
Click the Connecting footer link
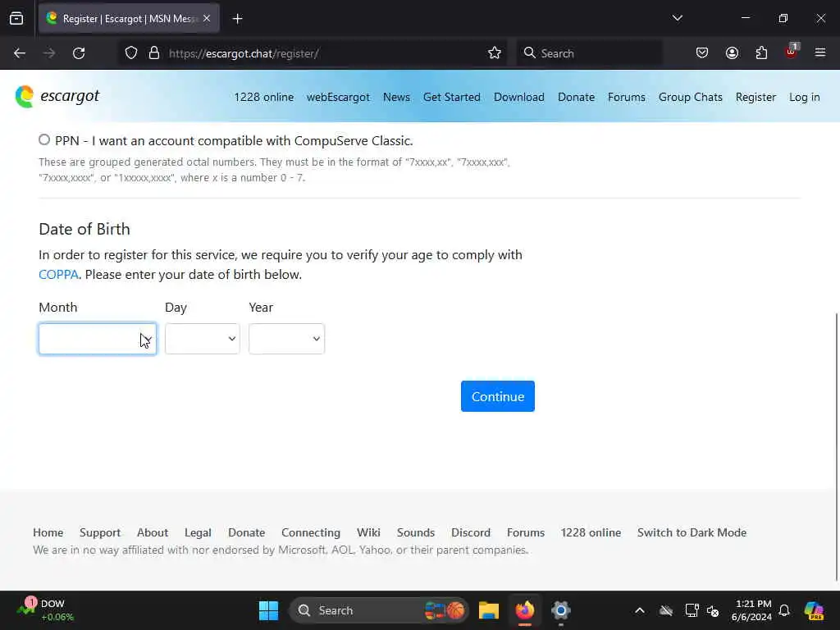tap(311, 532)
